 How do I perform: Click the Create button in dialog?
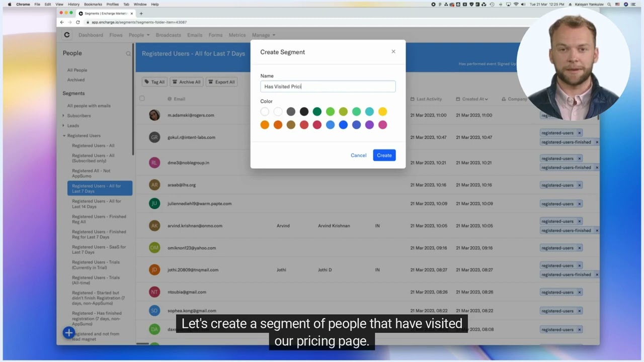(384, 155)
